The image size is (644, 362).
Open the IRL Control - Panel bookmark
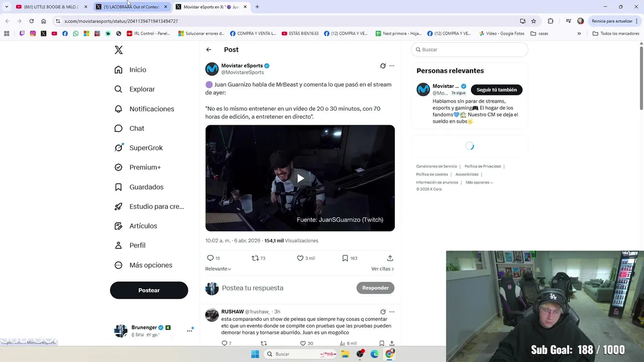coord(148,34)
